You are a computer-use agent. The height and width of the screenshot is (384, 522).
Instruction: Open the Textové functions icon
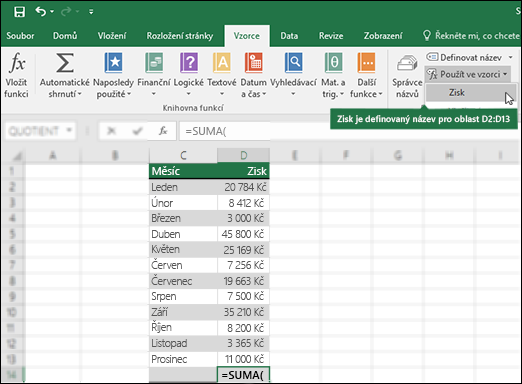(x=222, y=62)
